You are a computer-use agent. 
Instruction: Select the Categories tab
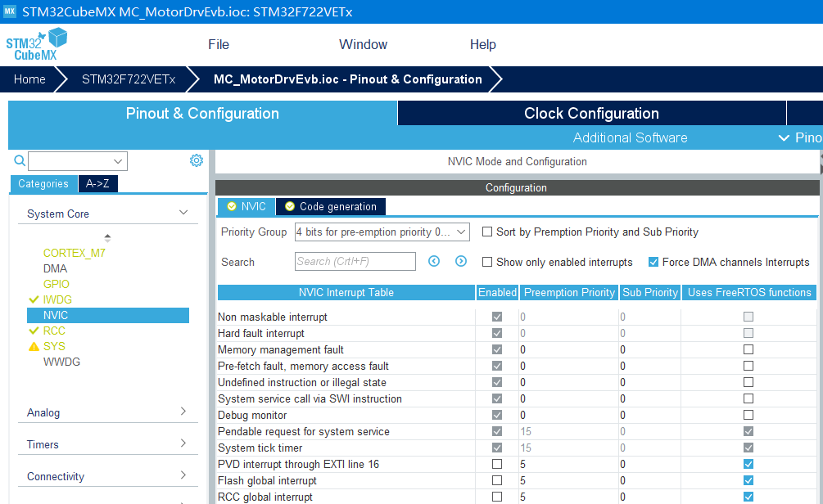coord(43,183)
